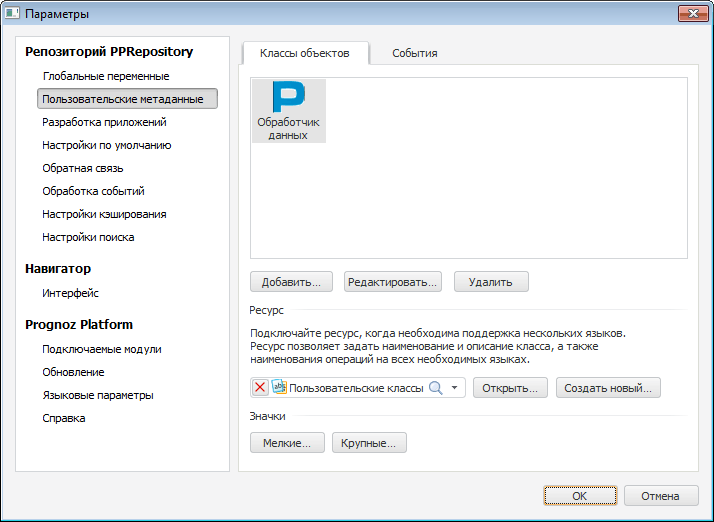Click the Редактировать button
Screen dimensions: 714x522
[x=393, y=282]
